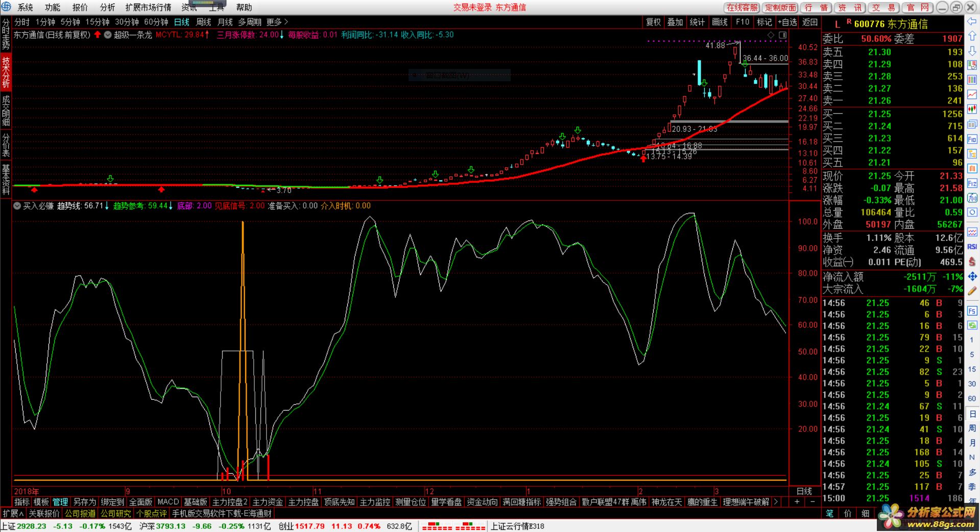This screenshot has width=980, height=532.
Task: Click the application logo icon at top-left
Action: 6,7
